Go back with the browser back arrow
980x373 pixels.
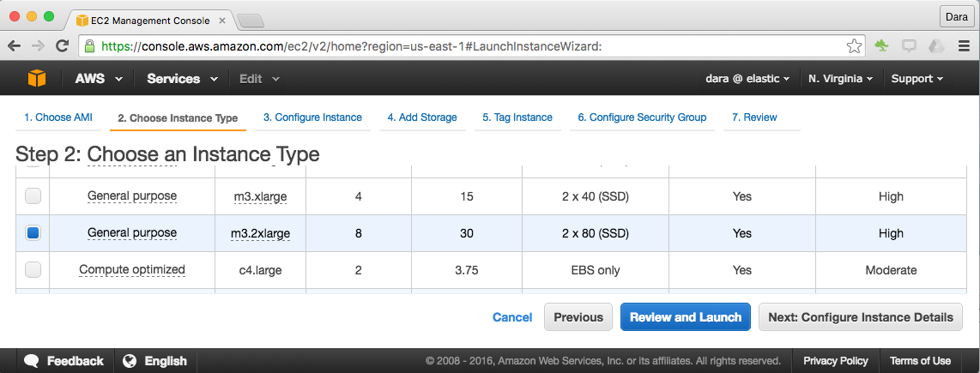(15, 46)
